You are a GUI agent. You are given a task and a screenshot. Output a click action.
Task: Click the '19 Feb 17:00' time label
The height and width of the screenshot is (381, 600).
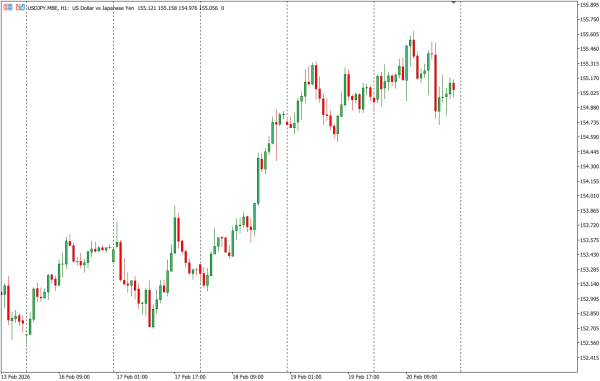pos(364,377)
